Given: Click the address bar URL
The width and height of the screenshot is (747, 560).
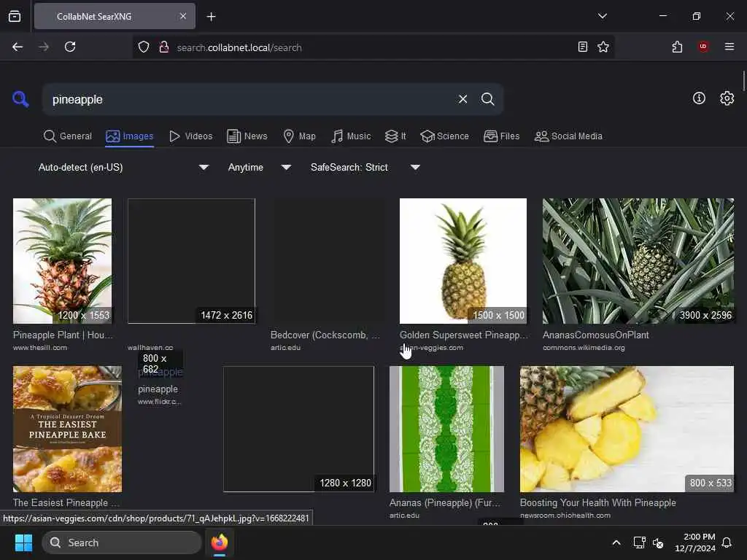Looking at the screenshot, I should point(239,47).
